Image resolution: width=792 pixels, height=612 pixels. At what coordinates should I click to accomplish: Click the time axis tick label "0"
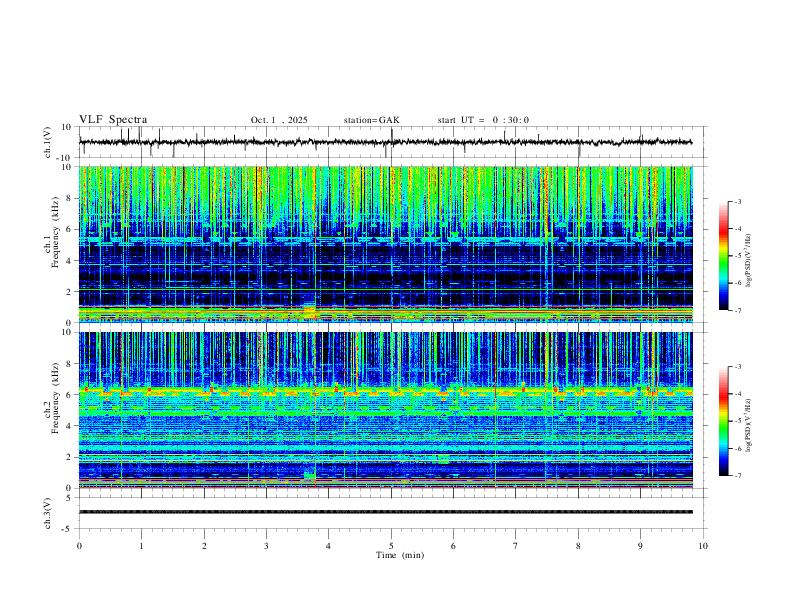coord(79,546)
